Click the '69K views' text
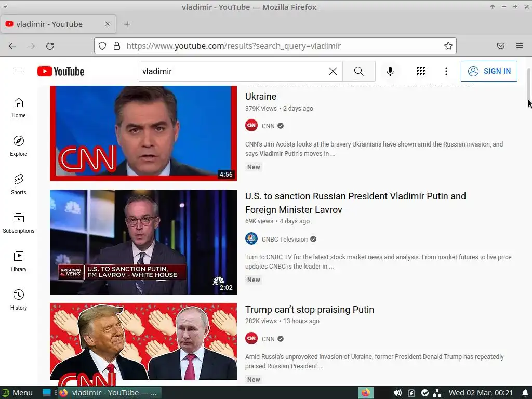This screenshot has width=532, height=399. point(259,221)
